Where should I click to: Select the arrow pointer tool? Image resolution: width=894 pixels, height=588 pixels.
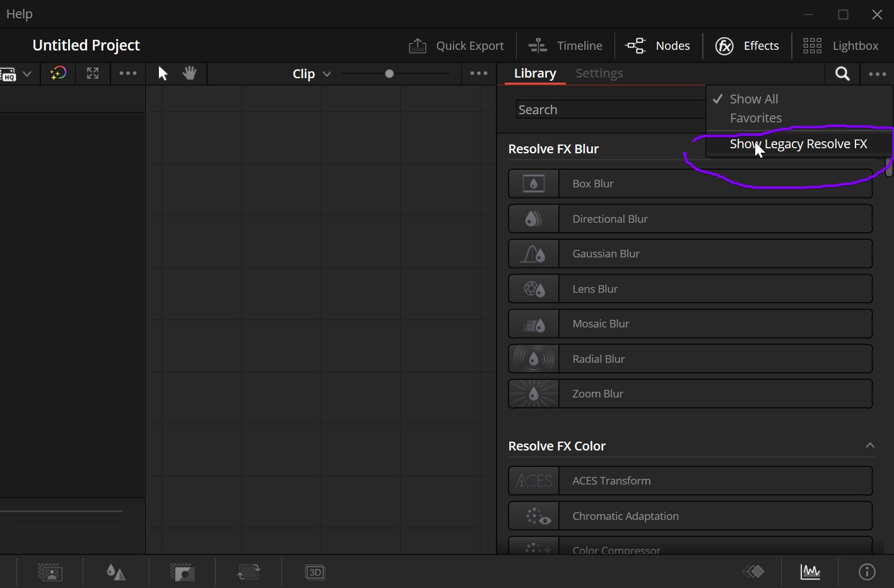click(163, 73)
